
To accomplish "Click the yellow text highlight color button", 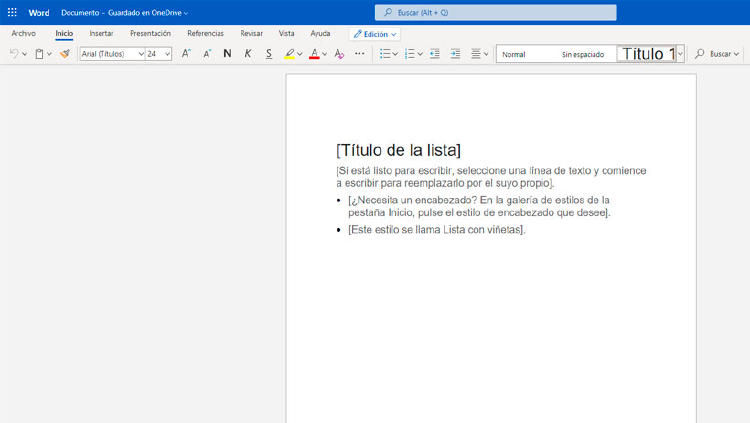I will [289, 54].
